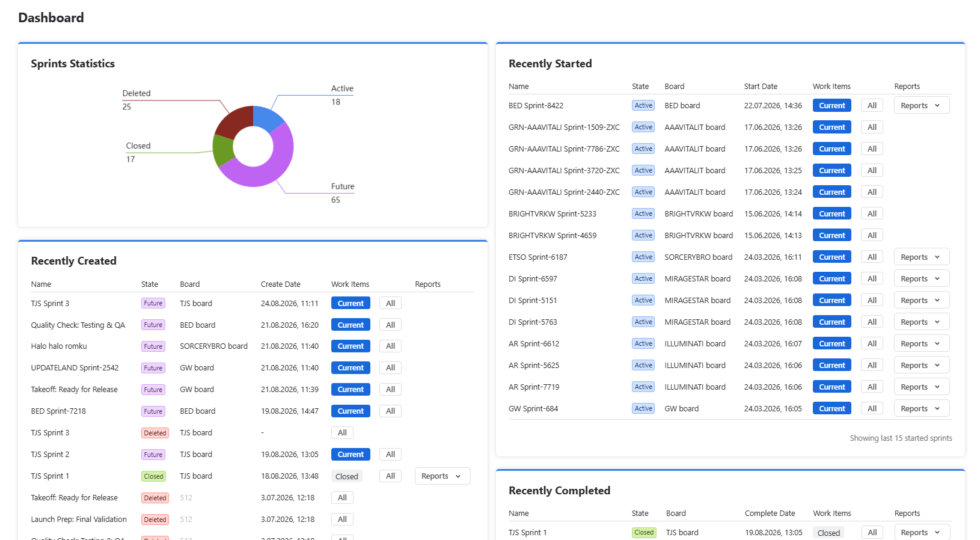Image resolution: width=980 pixels, height=540 pixels.
Task: Open All items for deleted TJS Sprint 3
Action: (x=342, y=432)
